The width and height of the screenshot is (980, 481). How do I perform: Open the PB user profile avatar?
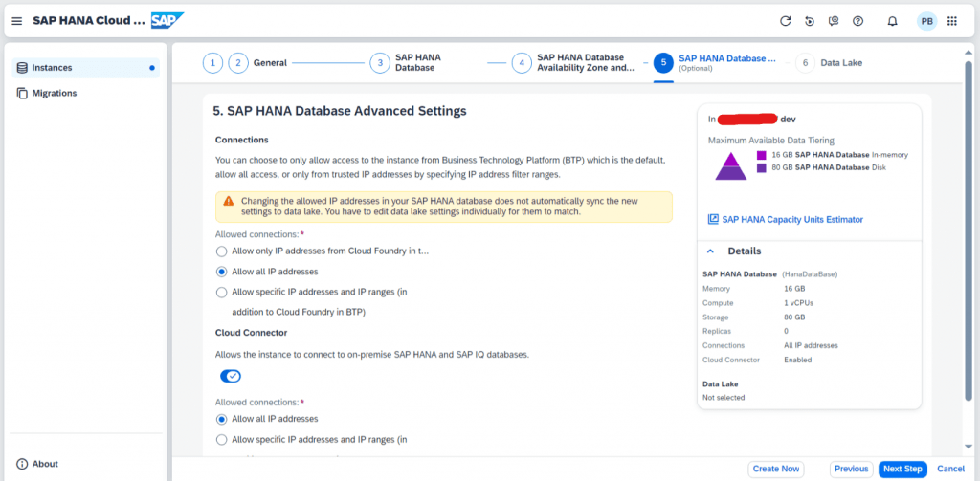[926, 21]
